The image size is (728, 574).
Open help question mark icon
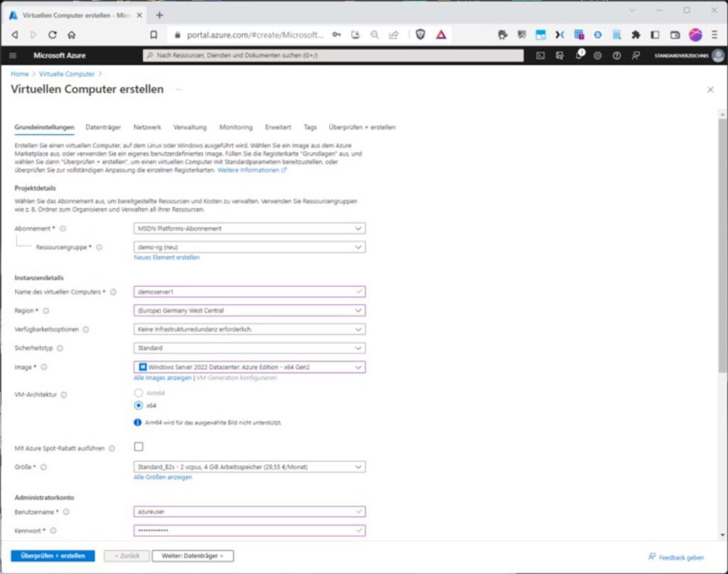tap(616, 55)
